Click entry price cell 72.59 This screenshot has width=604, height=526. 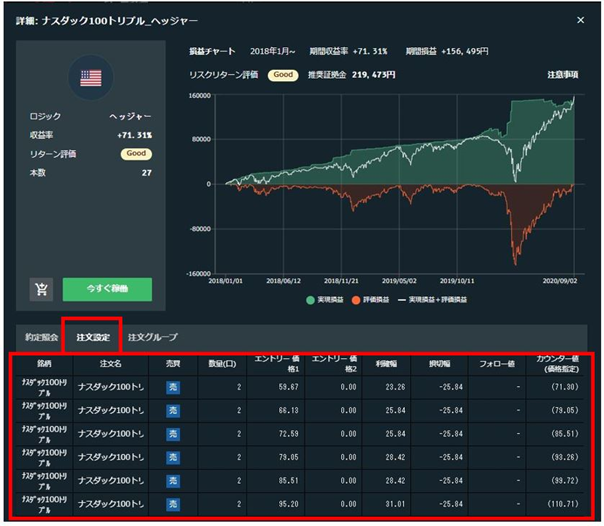[289, 434]
